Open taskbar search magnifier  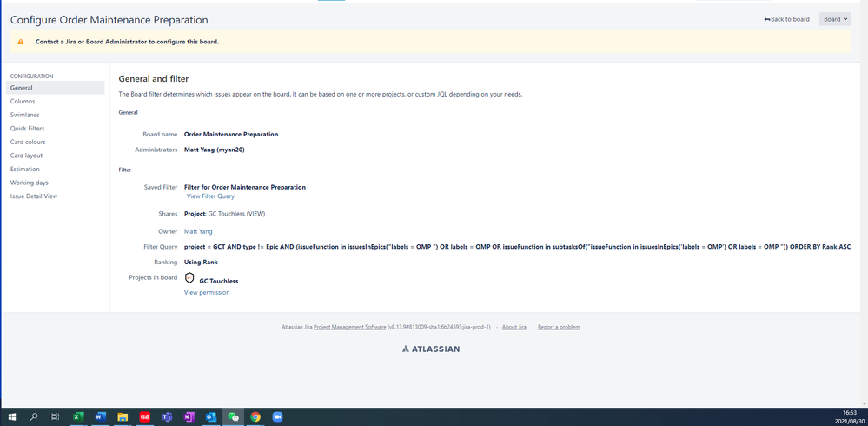click(34, 416)
